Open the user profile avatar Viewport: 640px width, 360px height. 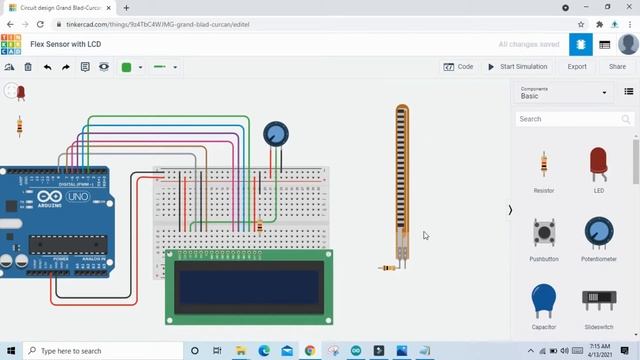pos(628,44)
